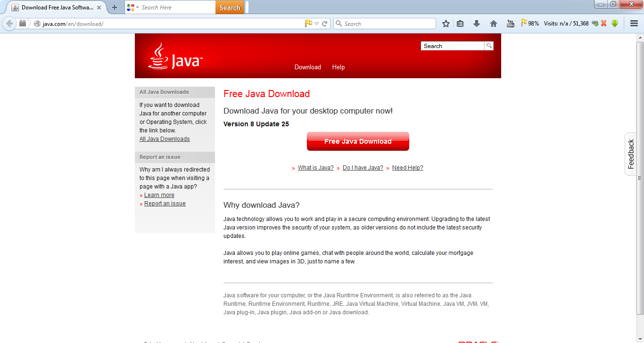Open the Download menu in Java header
644x343 pixels.
(x=308, y=67)
